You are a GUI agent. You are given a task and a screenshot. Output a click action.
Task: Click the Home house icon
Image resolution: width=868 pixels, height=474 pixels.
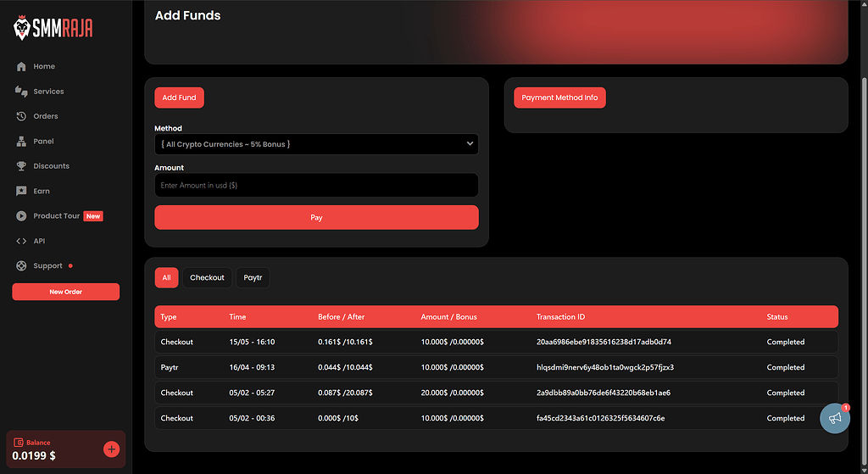(21, 66)
